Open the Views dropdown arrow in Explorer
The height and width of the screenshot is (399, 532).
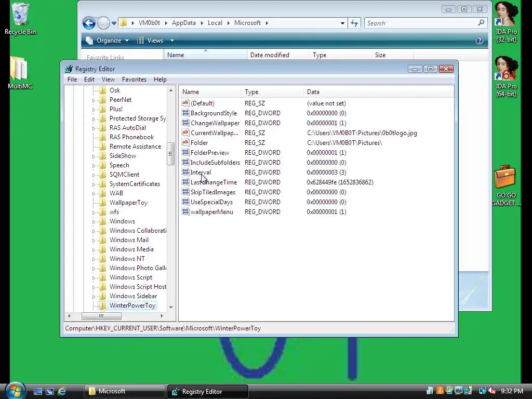(172, 41)
